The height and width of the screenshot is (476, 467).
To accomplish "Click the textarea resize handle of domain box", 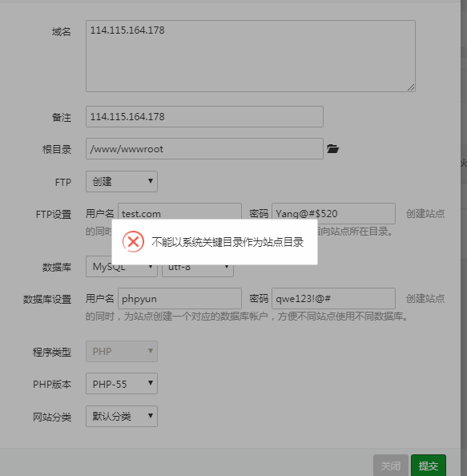I will pyautogui.click(x=411, y=87).
